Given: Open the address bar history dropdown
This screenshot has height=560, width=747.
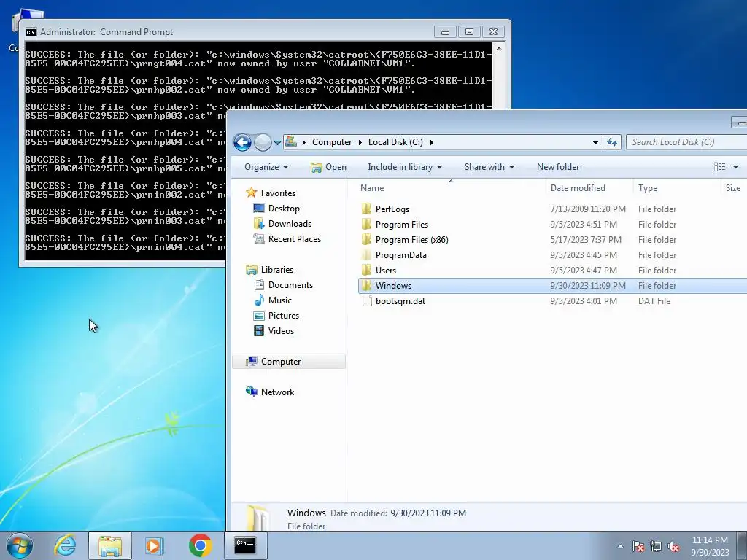Looking at the screenshot, I should coord(595,142).
